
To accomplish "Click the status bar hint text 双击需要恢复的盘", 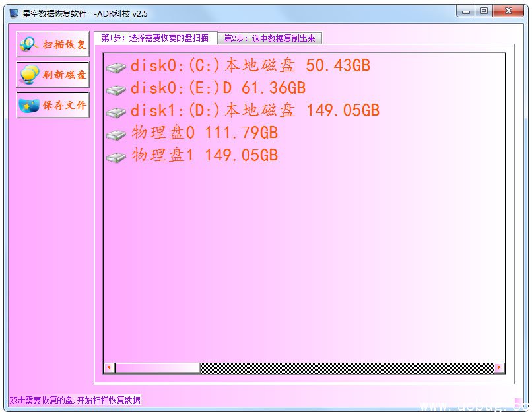I will (75, 400).
